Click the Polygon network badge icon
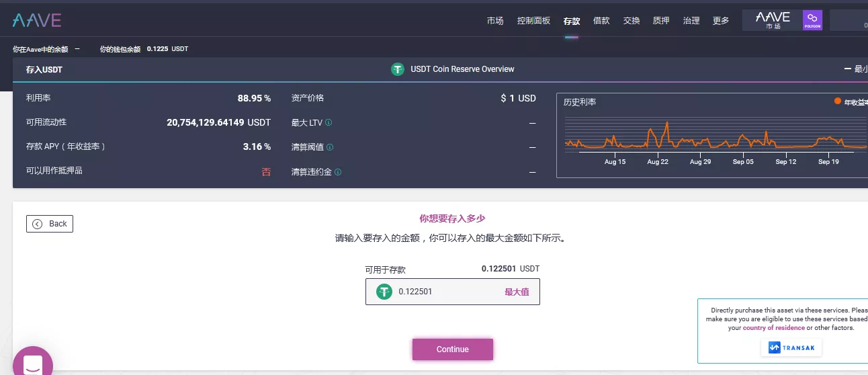This screenshot has height=375, width=868. tap(812, 20)
